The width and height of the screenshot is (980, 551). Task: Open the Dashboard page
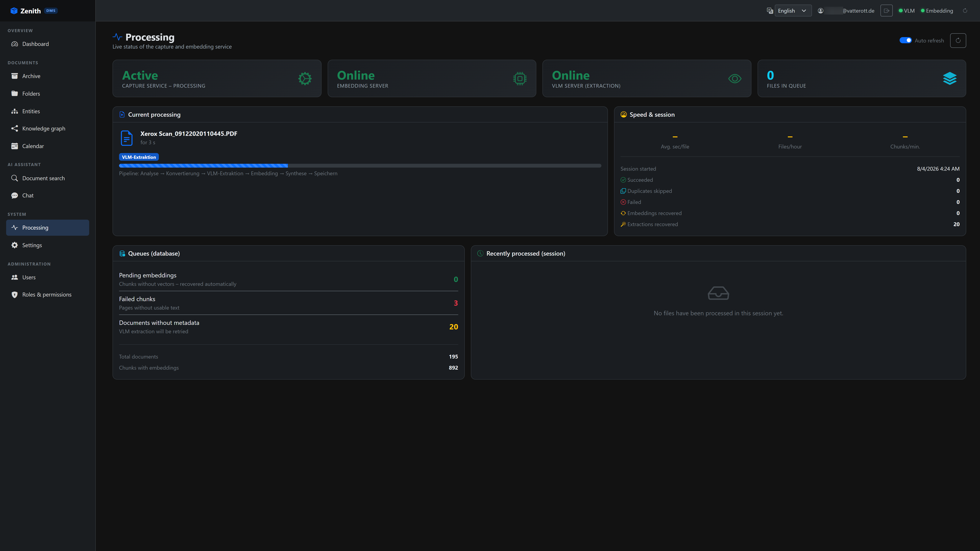click(x=47, y=44)
